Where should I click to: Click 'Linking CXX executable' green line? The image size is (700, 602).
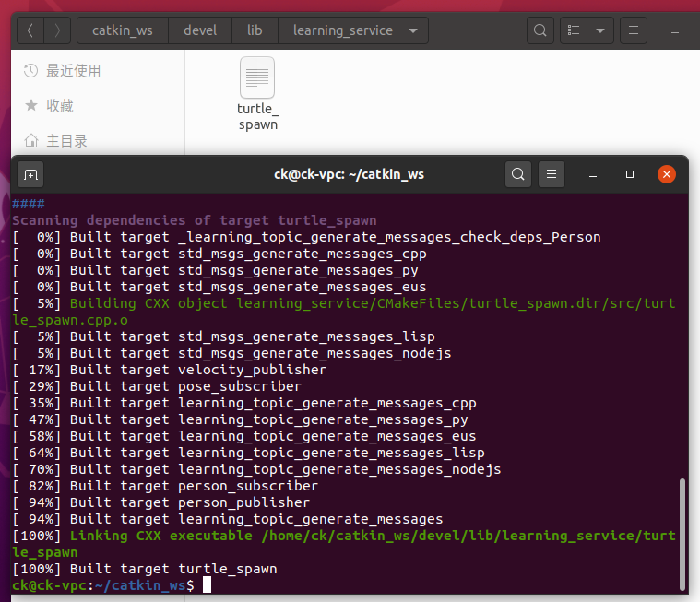click(344, 544)
